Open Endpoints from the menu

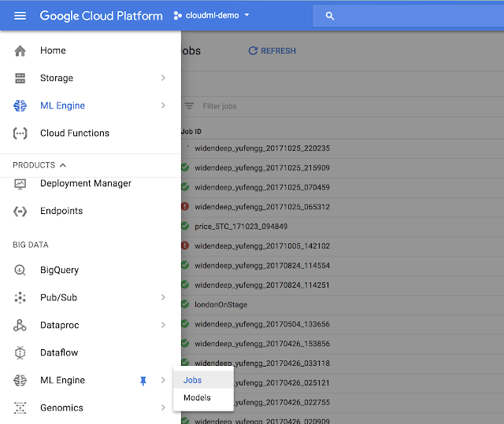(61, 211)
